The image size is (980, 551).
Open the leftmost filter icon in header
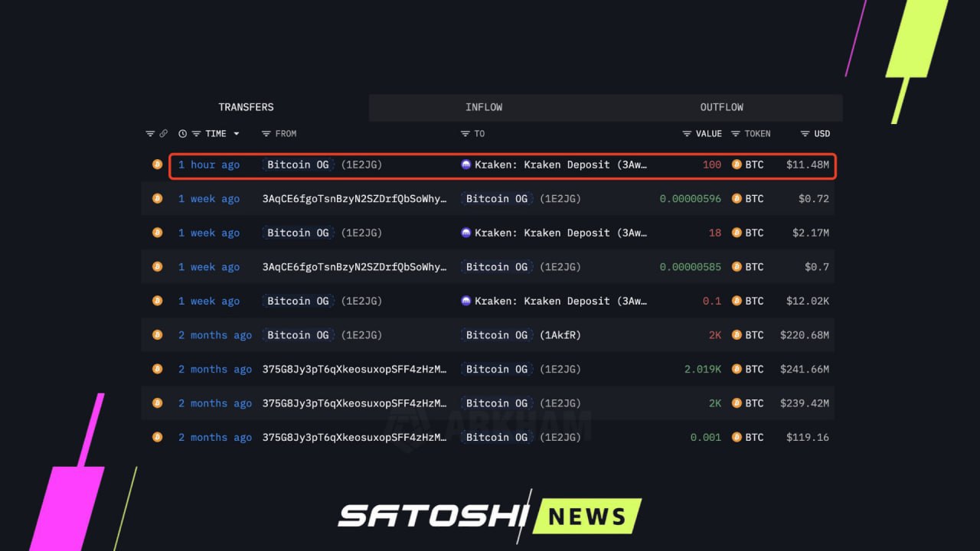pos(150,134)
